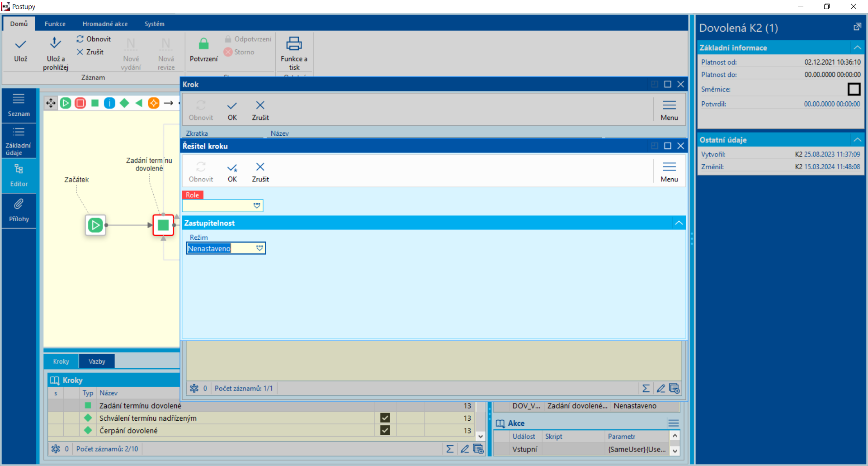Click snowflake icon in Krok dialog status bar
868x466 pixels.
click(194, 388)
